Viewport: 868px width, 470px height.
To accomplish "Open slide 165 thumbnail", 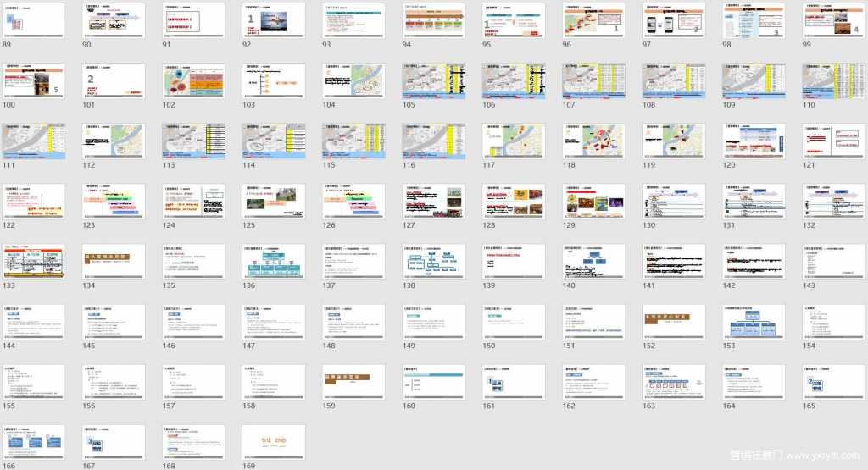I will pos(832,382).
